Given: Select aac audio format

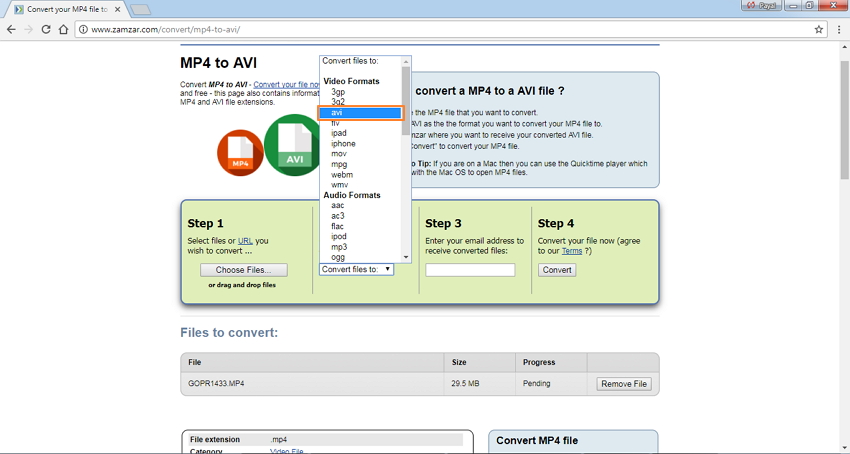Looking at the screenshot, I should point(337,206).
